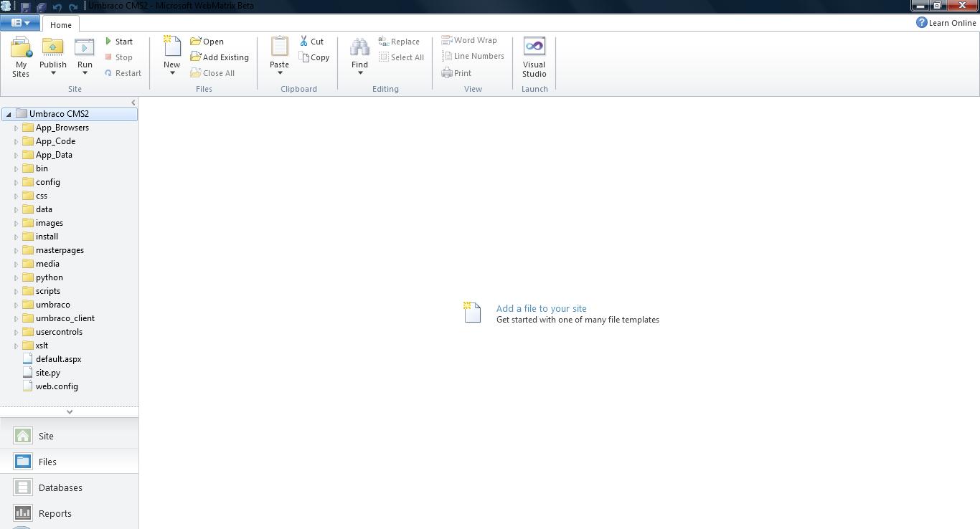Select the media folder

47,264
